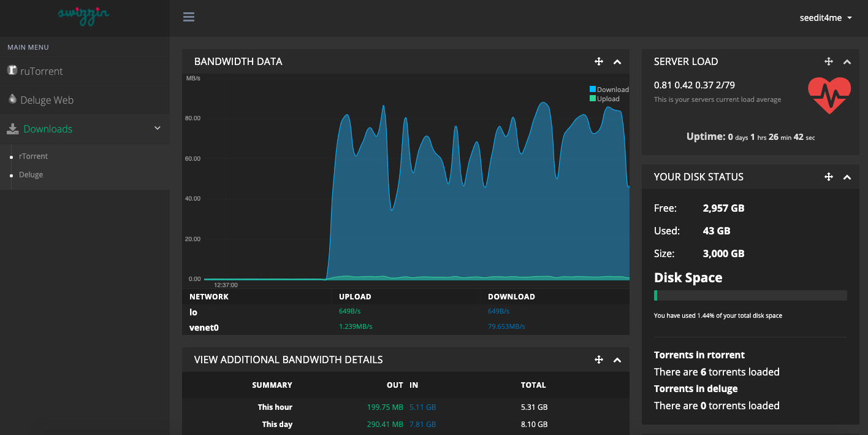Screen dimensions: 868x435
Task: Collapse the Bandwidth Data panel
Action: pos(617,61)
